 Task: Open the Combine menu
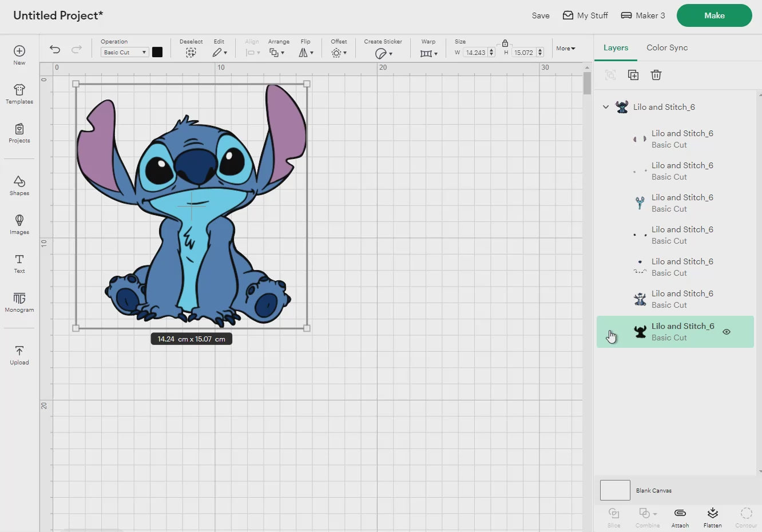(648, 517)
